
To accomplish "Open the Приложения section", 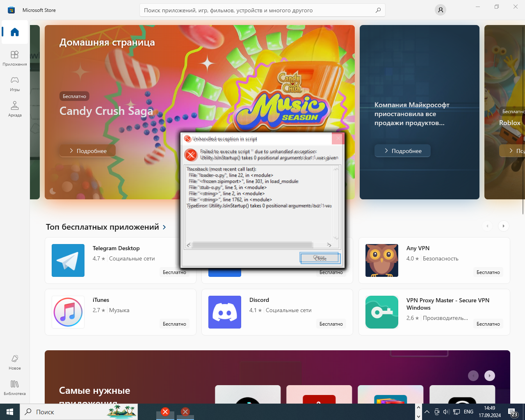I will pos(15,58).
